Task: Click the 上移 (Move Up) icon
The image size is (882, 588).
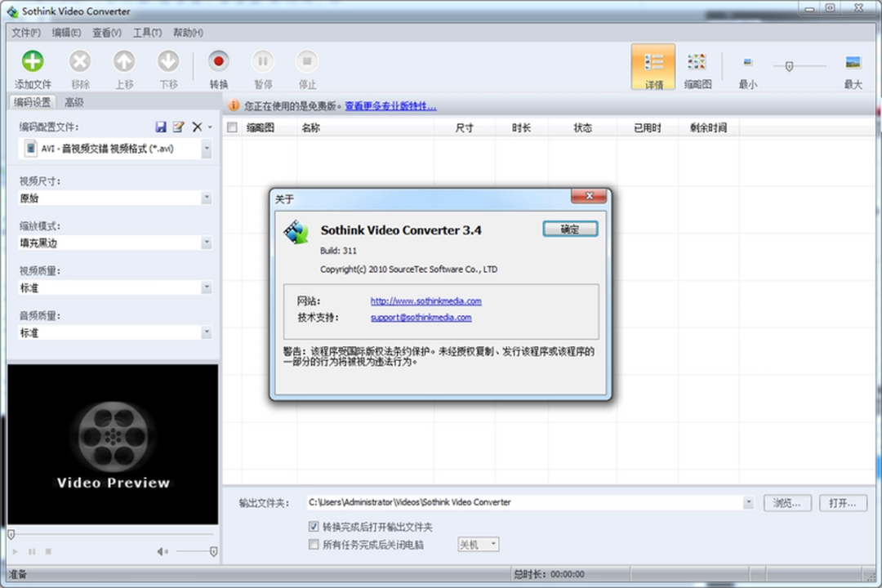Action: pyautogui.click(x=124, y=61)
